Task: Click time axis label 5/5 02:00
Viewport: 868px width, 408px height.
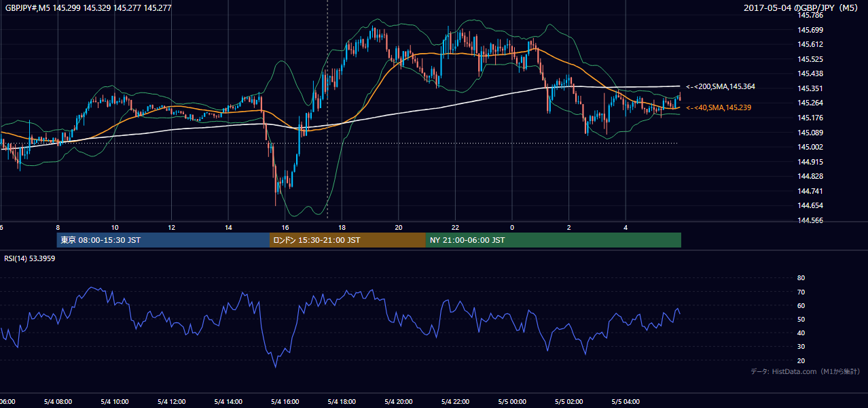Action: click(569, 402)
